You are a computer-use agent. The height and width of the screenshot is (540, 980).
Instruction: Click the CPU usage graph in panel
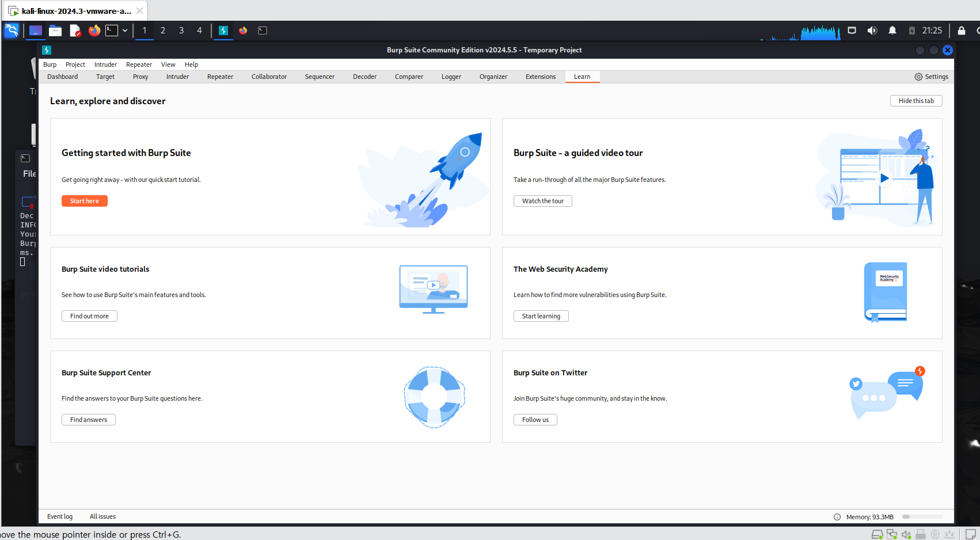[800, 32]
